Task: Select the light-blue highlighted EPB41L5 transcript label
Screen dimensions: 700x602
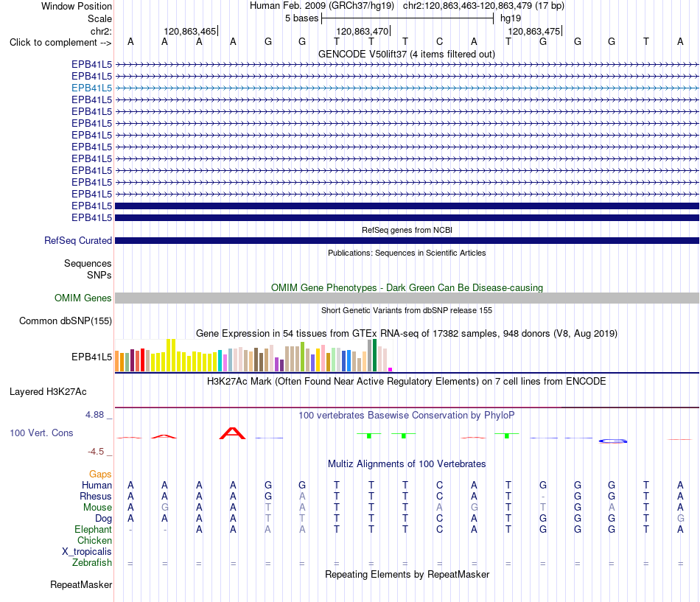Action: point(91,88)
